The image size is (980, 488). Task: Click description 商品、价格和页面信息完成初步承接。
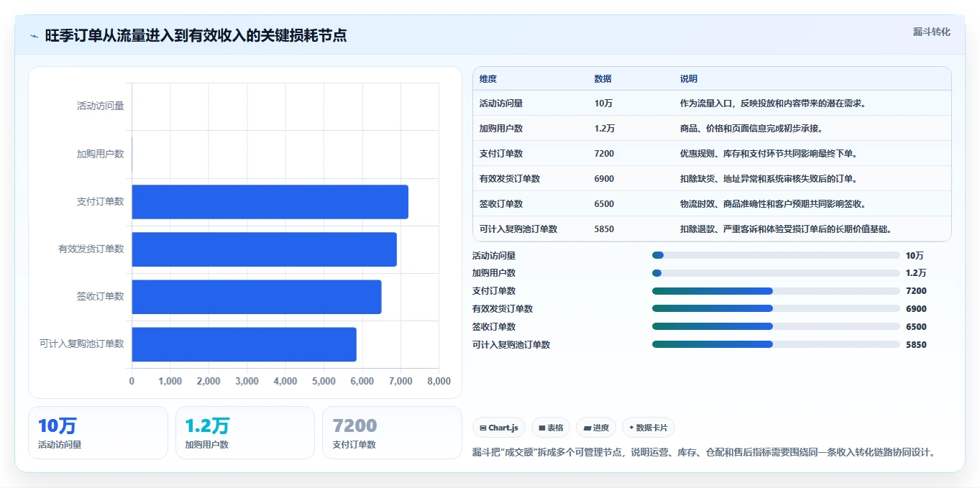[x=751, y=129]
